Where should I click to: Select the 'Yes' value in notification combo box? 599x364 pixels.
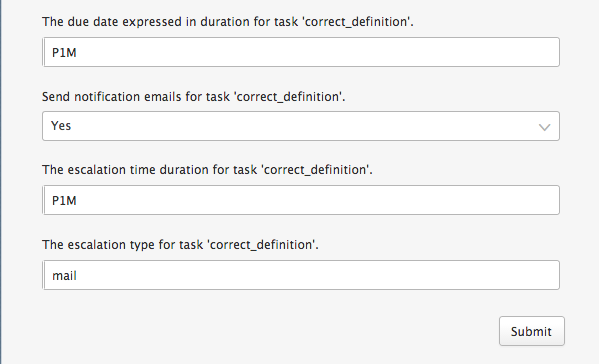[x=61, y=126]
